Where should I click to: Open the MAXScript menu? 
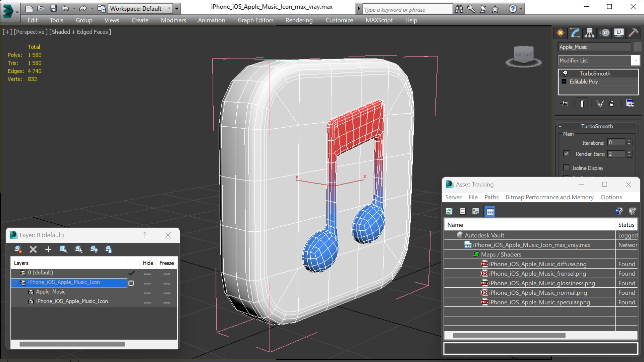(x=379, y=20)
